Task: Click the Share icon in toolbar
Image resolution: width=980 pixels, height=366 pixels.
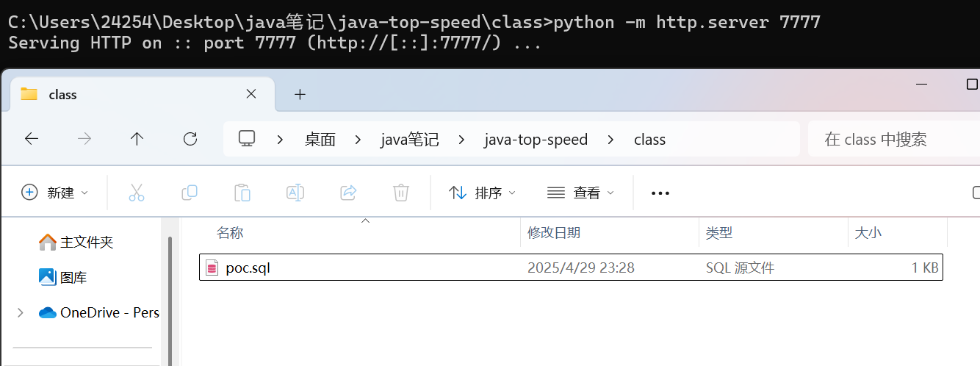Action: (348, 193)
